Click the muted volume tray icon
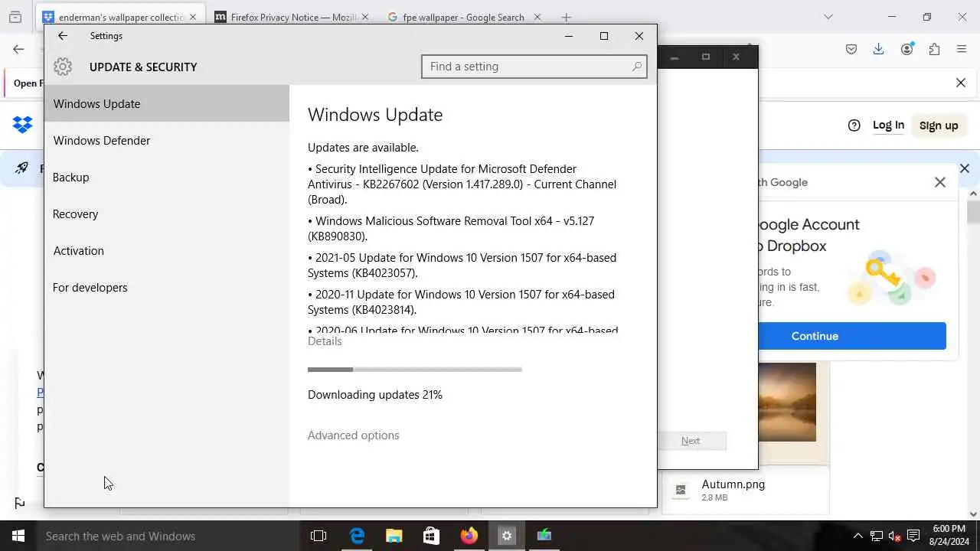Image resolution: width=980 pixels, height=551 pixels. coord(895,536)
